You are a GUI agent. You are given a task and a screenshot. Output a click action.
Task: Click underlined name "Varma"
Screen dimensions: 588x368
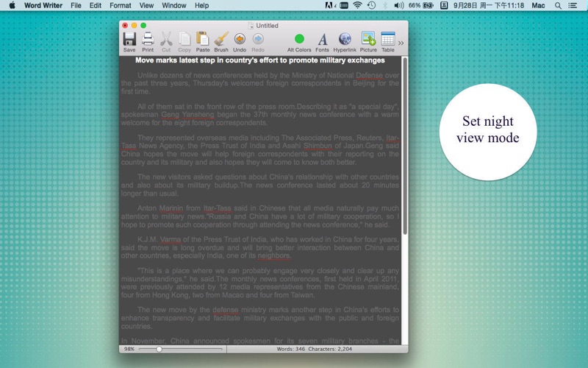pos(171,239)
